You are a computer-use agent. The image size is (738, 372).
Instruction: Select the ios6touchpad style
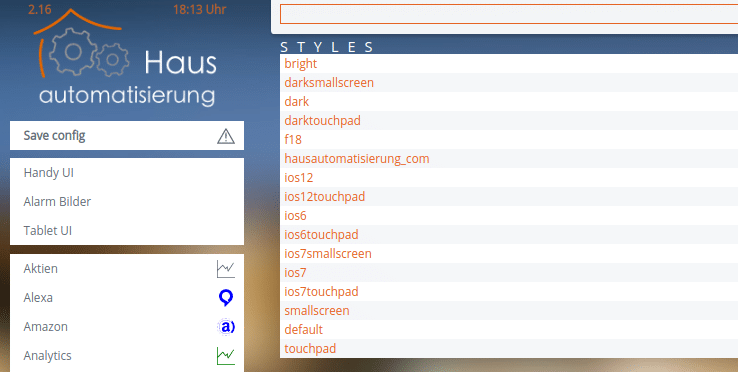tap(321, 235)
